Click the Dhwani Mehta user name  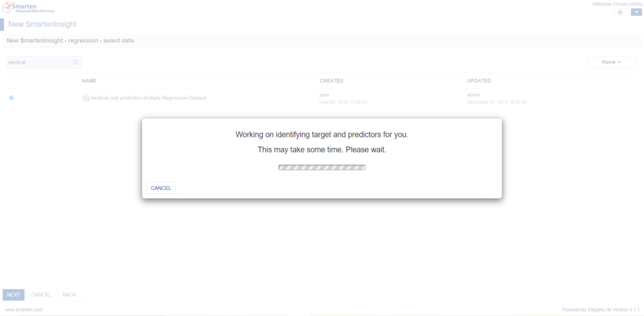[x=628, y=4]
